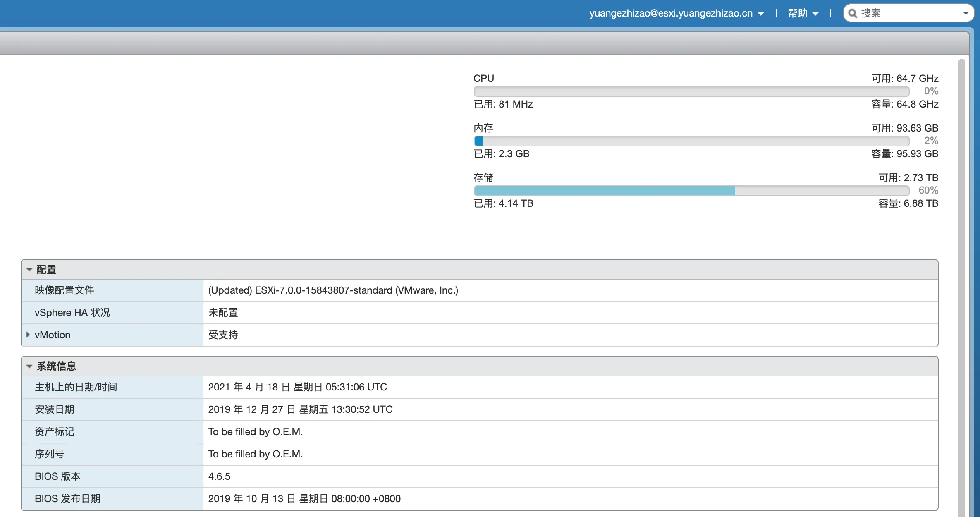The image size is (980, 517).
Task: Select the BIOS 版本 label
Action: [58, 476]
